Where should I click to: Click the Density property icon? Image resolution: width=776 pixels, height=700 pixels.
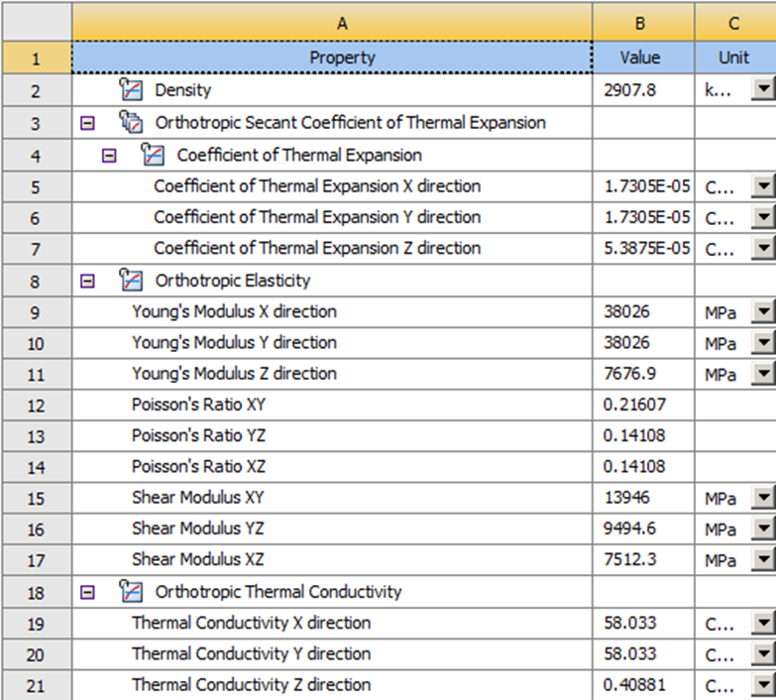tap(131, 90)
